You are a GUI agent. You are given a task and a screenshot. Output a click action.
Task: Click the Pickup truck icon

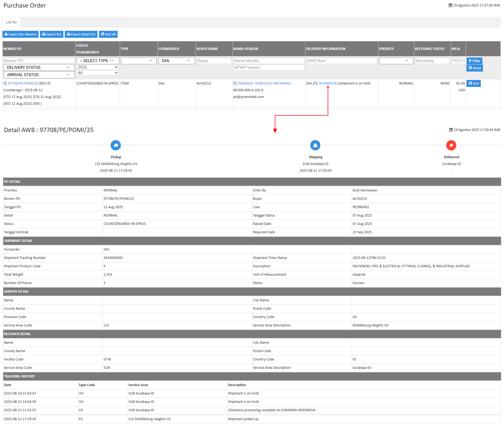tap(116, 145)
